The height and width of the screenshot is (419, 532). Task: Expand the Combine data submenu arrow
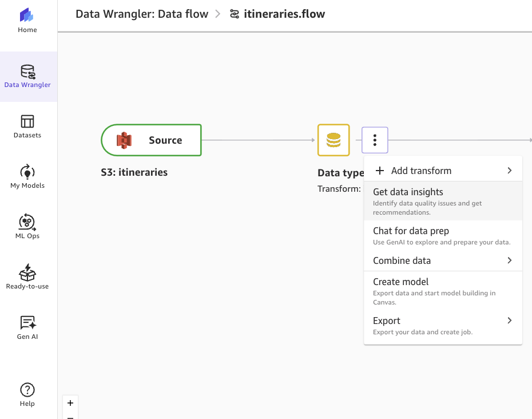point(509,260)
